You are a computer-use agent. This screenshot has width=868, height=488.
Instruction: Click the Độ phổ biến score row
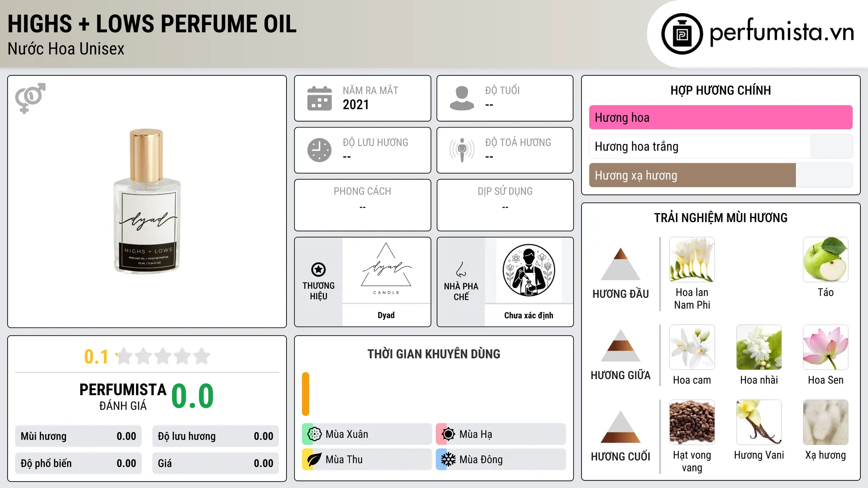[x=78, y=463]
